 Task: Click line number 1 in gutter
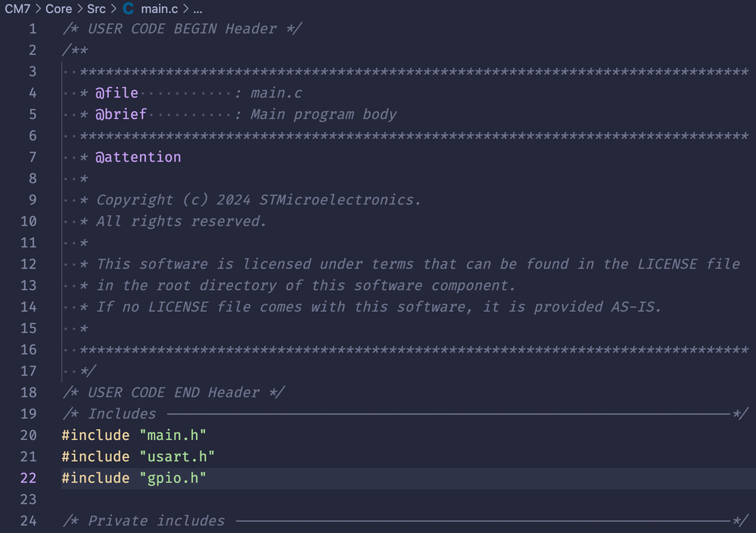pyautogui.click(x=32, y=29)
